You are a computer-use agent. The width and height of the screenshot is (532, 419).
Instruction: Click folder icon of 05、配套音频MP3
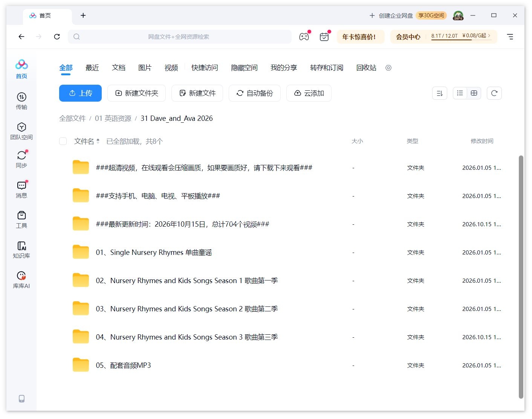pyautogui.click(x=81, y=365)
